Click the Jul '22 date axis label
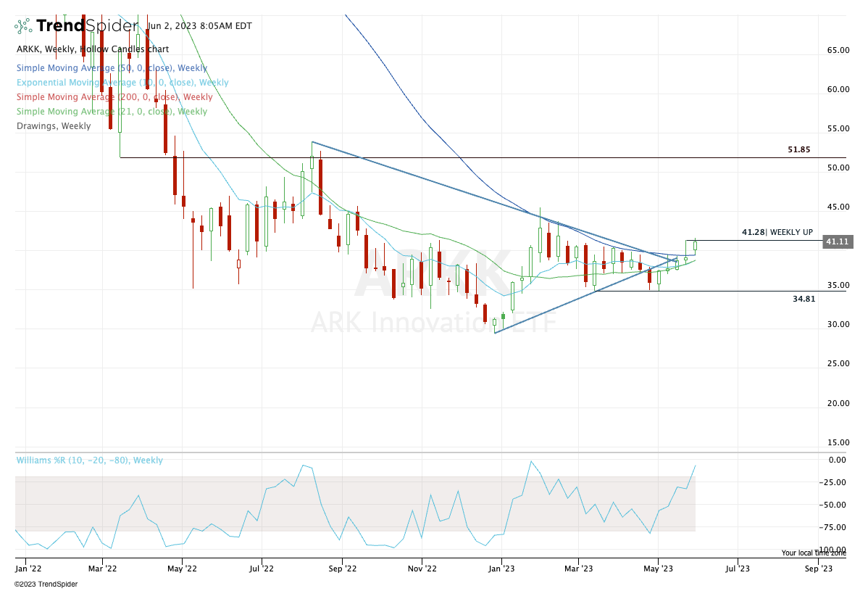Screen dimensions: 868x591 tap(262, 569)
